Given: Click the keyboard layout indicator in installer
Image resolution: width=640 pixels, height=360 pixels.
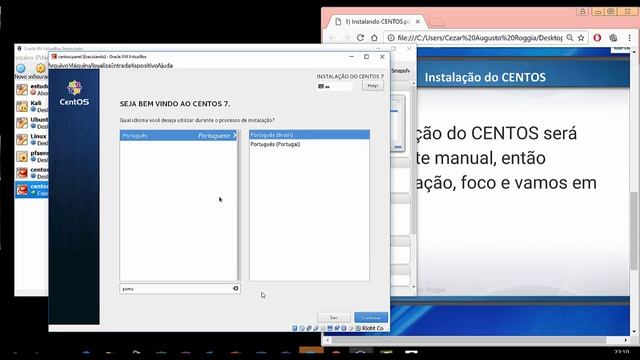Looking at the screenshot, I should [335, 87].
